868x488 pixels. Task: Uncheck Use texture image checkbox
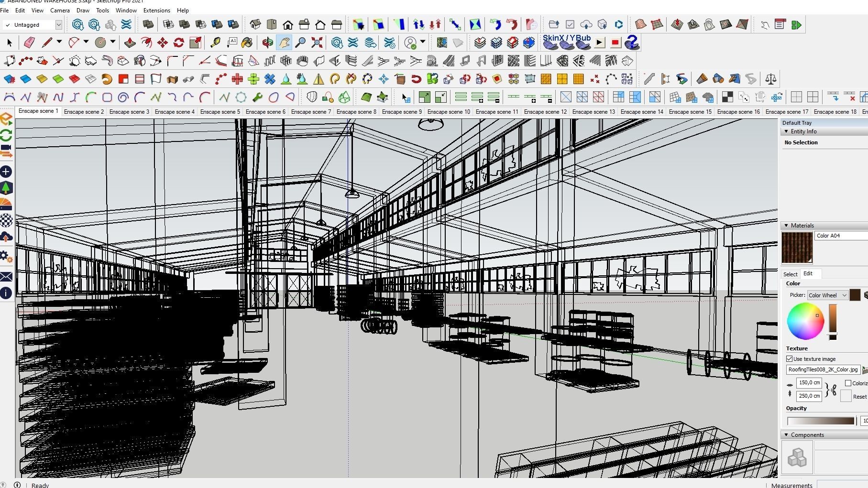790,359
